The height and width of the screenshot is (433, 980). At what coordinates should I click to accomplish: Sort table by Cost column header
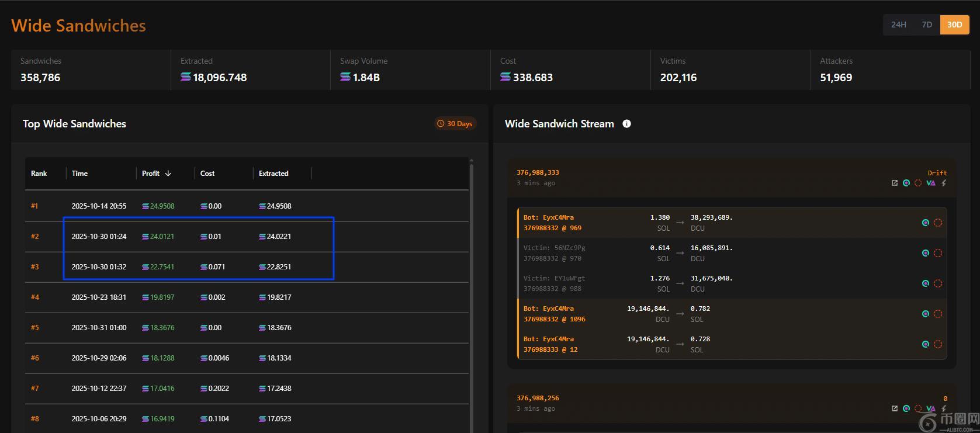207,174
